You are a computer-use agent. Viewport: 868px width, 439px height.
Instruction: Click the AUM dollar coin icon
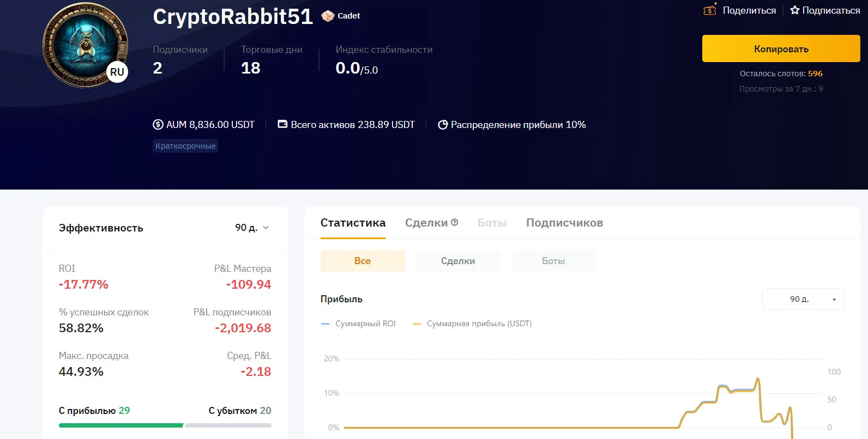[x=158, y=125]
